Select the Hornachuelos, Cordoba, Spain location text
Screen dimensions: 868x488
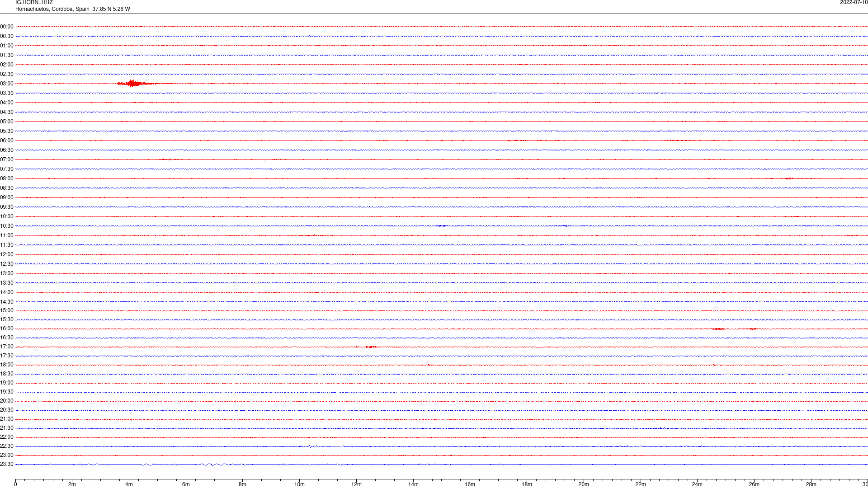coord(52,9)
